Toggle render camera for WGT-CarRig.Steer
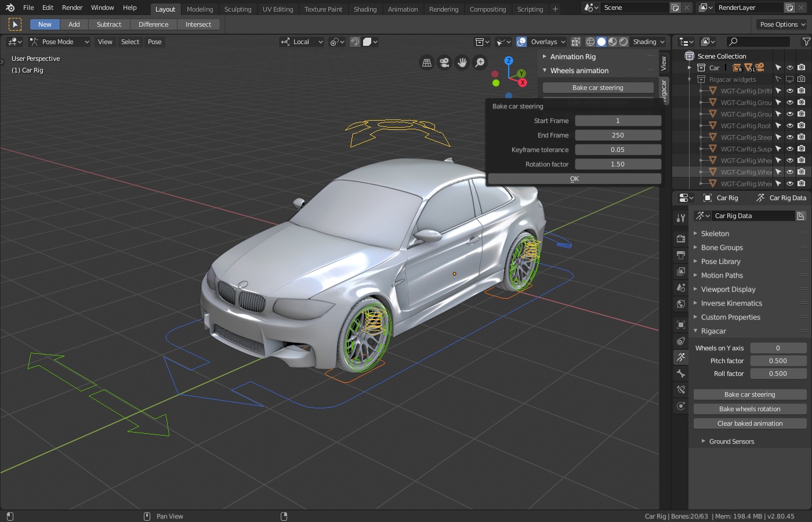Image resolution: width=812 pixels, height=522 pixels. point(801,137)
